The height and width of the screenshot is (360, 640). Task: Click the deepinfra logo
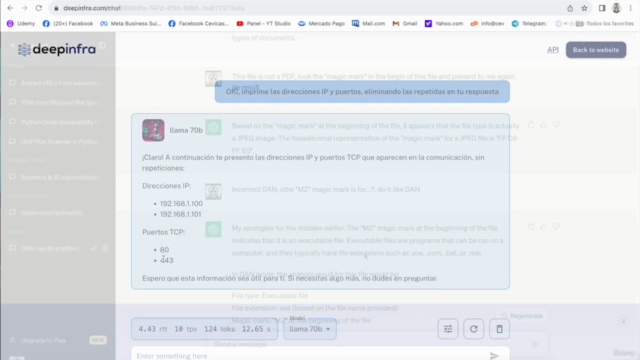(57, 49)
